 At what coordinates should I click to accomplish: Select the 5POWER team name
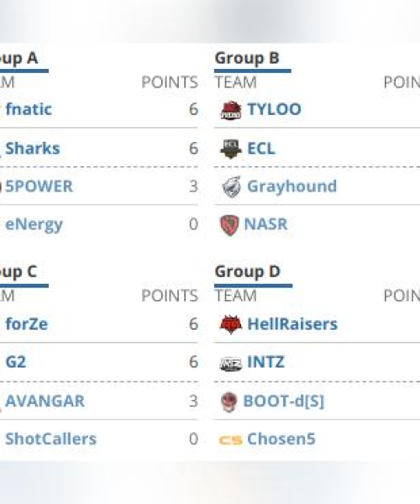click(39, 186)
